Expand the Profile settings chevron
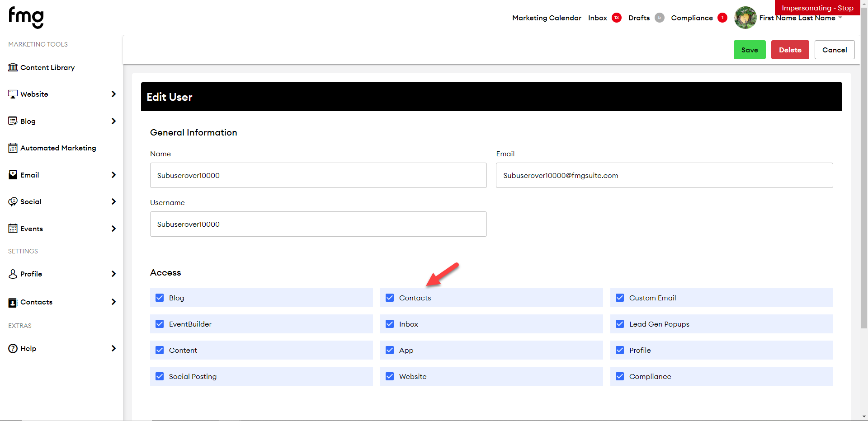The image size is (868, 421). (x=113, y=274)
